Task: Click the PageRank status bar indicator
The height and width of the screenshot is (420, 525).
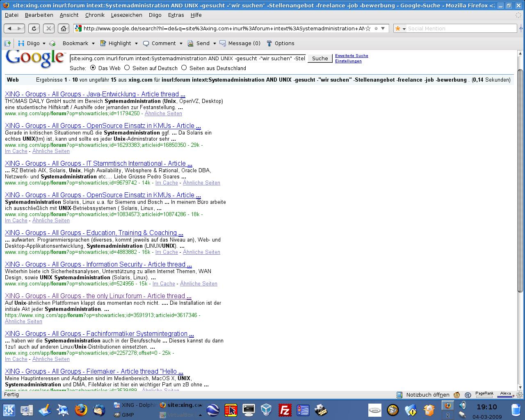Action: (x=484, y=395)
